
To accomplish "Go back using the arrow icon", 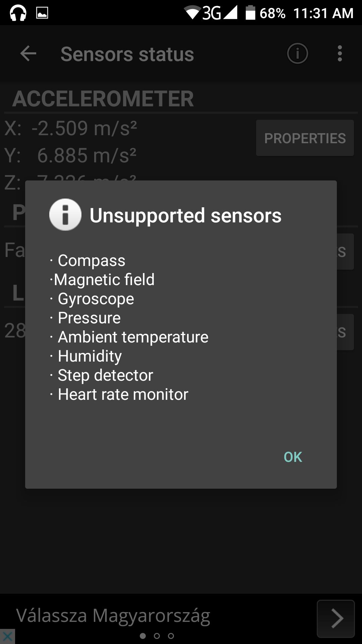I will pyautogui.click(x=28, y=54).
